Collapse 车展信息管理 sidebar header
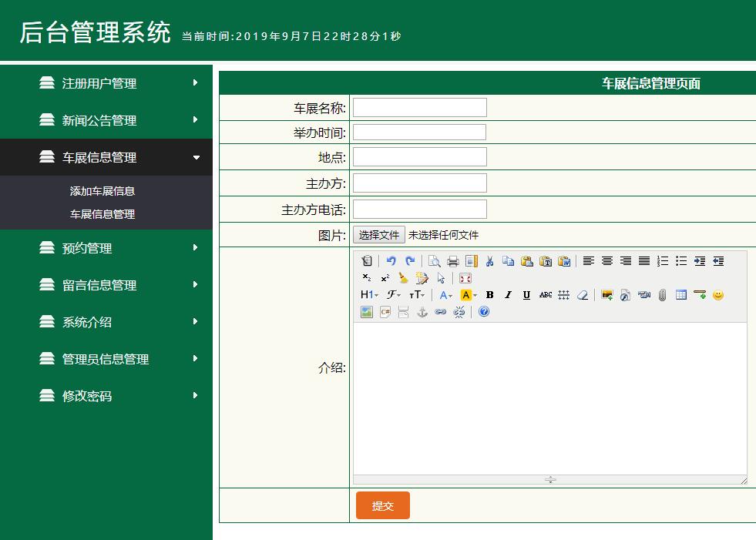756x540 pixels. 106,157
